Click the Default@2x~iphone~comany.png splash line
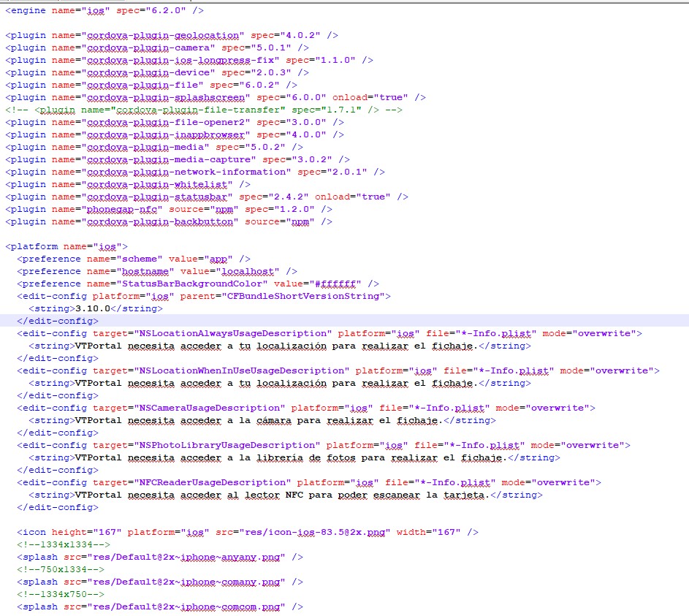 160,582
